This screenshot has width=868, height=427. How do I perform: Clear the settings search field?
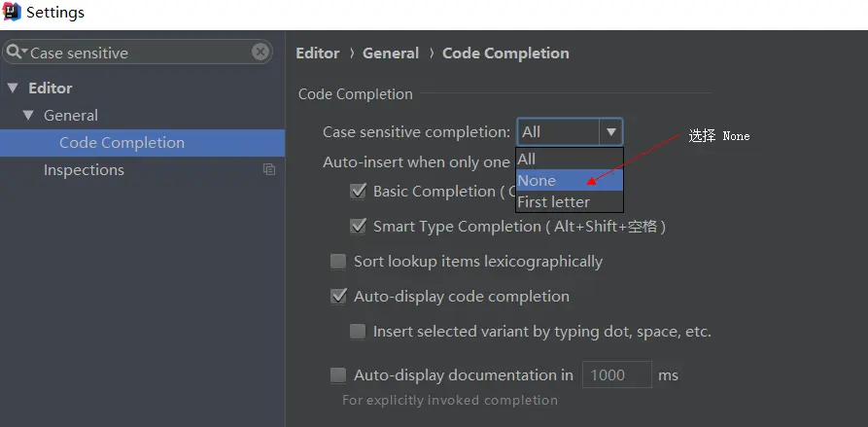(260, 53)
